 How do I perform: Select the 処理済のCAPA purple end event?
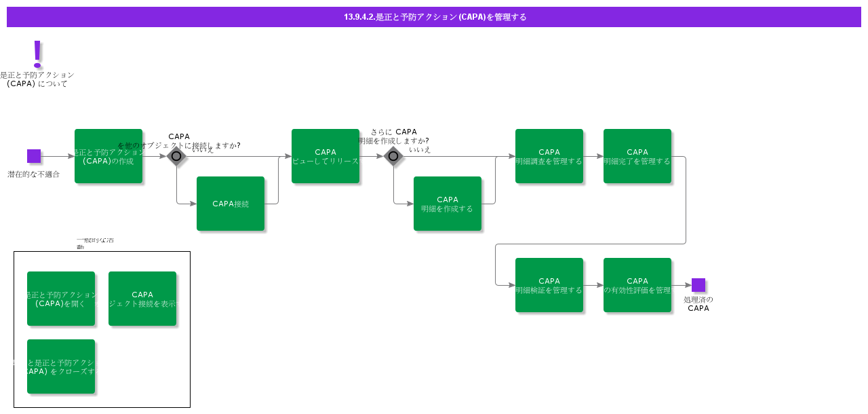pos(698,285)
